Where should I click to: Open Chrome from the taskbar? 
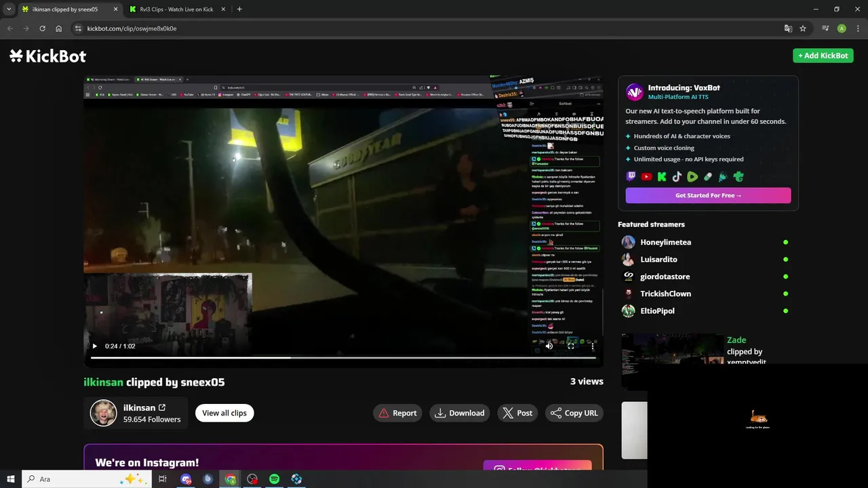coord(231,479)
